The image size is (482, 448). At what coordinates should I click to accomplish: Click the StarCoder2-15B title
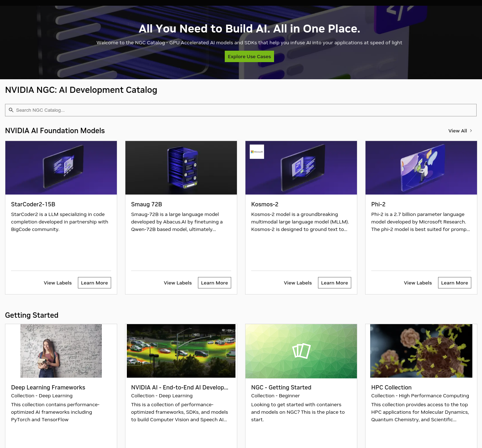33,204
